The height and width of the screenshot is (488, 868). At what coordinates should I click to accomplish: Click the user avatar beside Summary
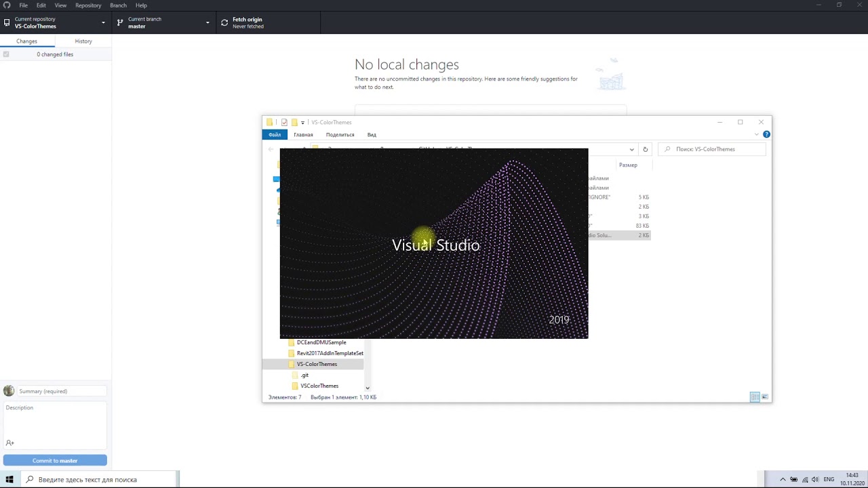9,391
